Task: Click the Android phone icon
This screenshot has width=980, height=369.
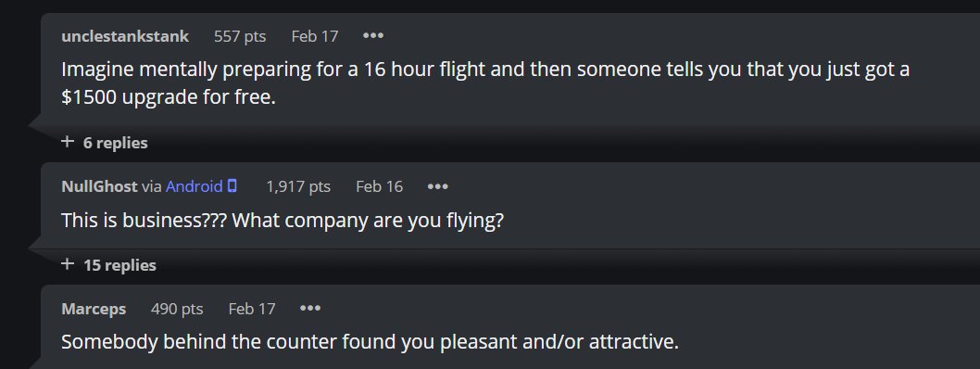Action: [232, 185]
